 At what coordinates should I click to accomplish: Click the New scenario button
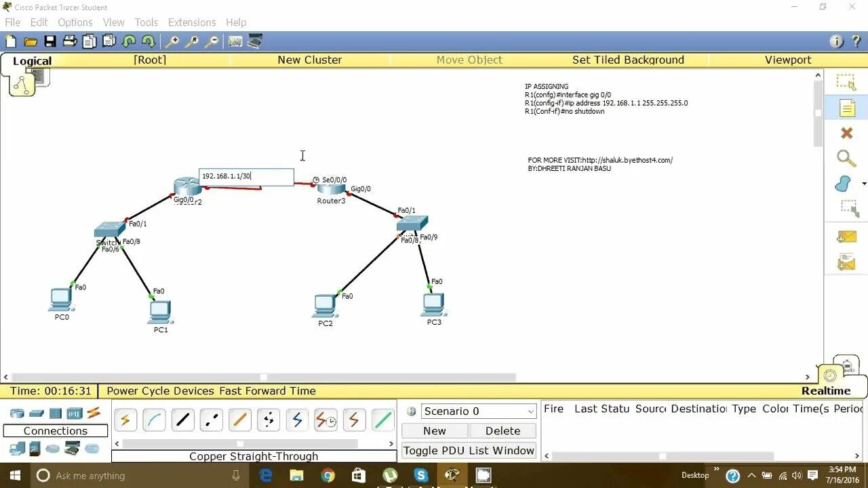(435, 431)
